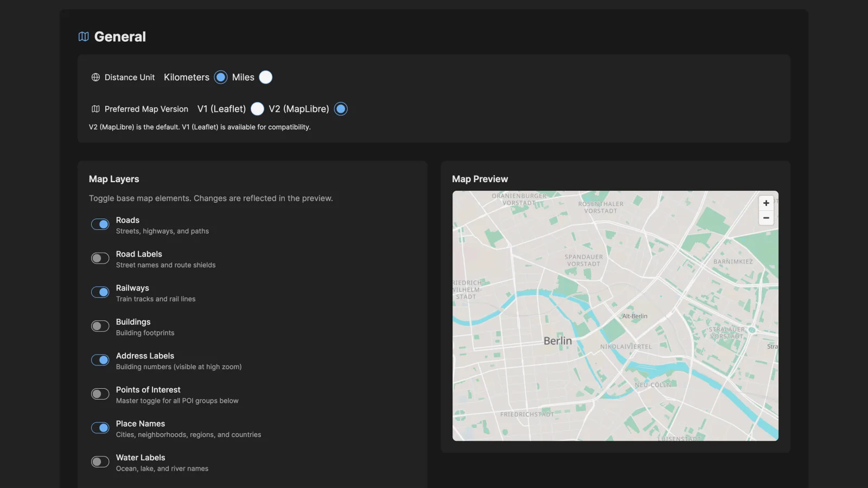The width and height of the screenshot is (868, 488).
Task: Click the Alt-Berlin label on the map
Action: click(635, 316)
